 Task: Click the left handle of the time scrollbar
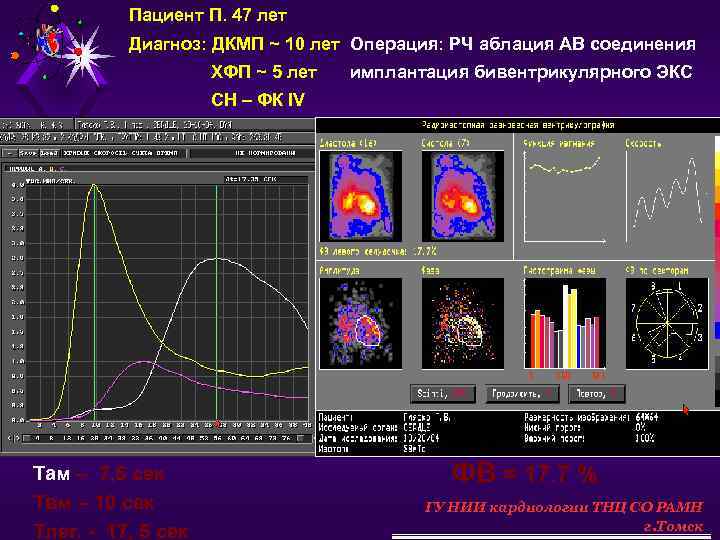pyautogui.click(x=27, y=439)
